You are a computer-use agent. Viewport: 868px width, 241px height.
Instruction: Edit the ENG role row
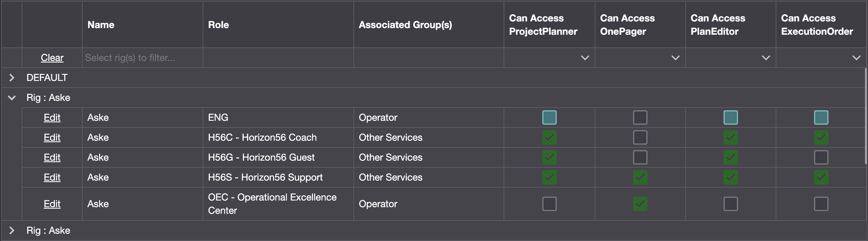(x=52, y=117)
